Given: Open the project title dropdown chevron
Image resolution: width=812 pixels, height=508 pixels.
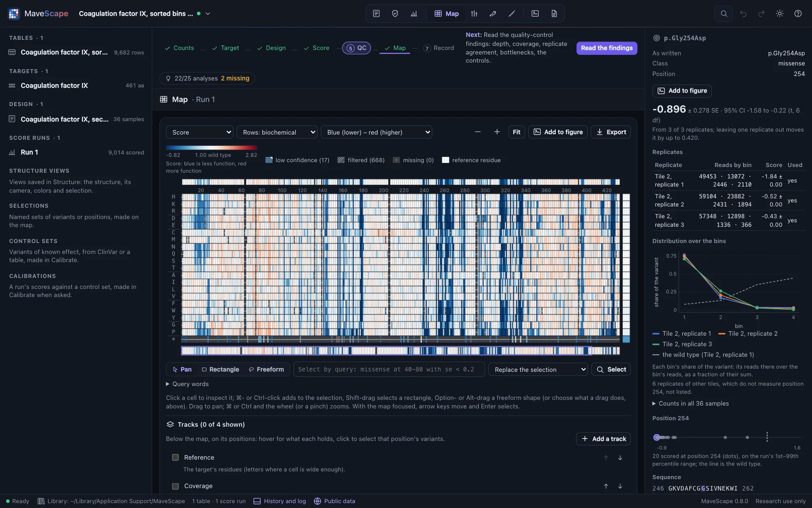Looking at the screenshot, I should click(208, 13).
